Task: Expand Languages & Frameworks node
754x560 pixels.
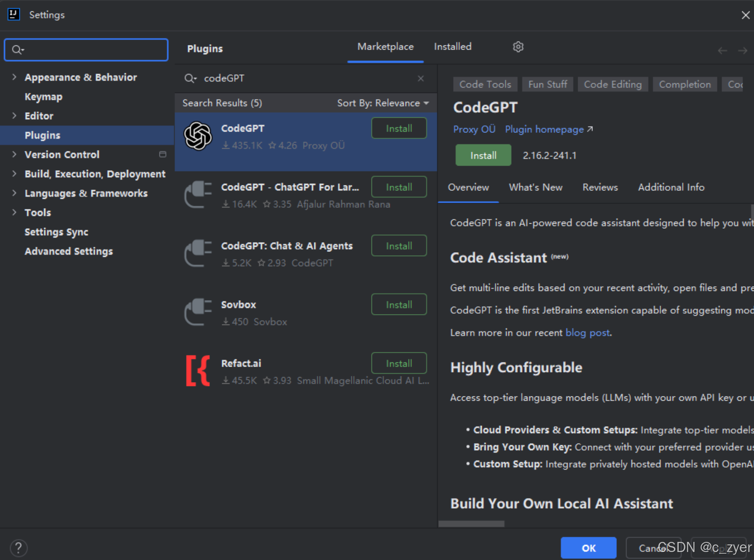Action: [14, 193]
